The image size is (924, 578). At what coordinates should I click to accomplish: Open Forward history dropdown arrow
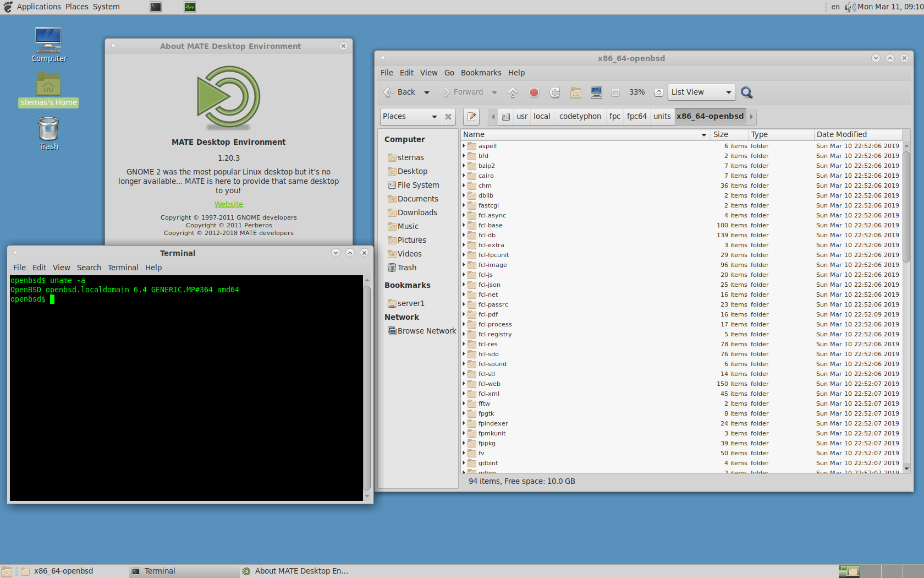pos(494,92)
